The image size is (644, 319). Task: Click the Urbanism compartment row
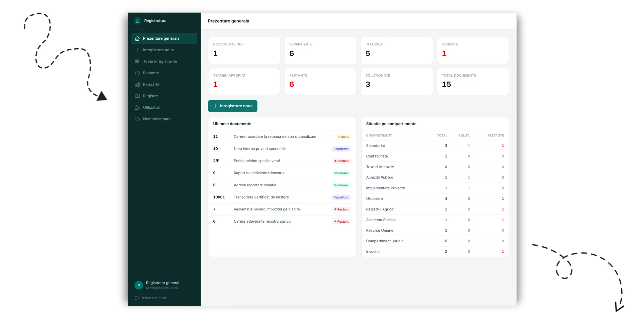tap(435, 199)
